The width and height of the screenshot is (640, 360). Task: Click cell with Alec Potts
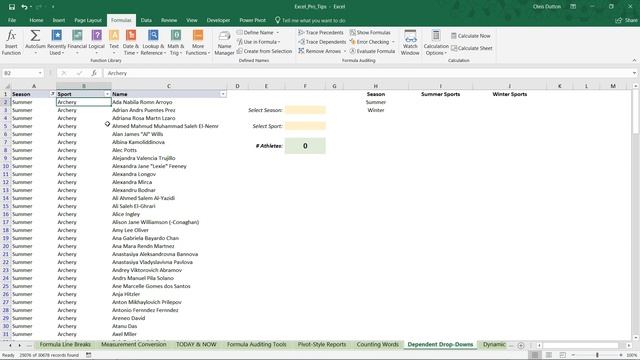point(169,150)
